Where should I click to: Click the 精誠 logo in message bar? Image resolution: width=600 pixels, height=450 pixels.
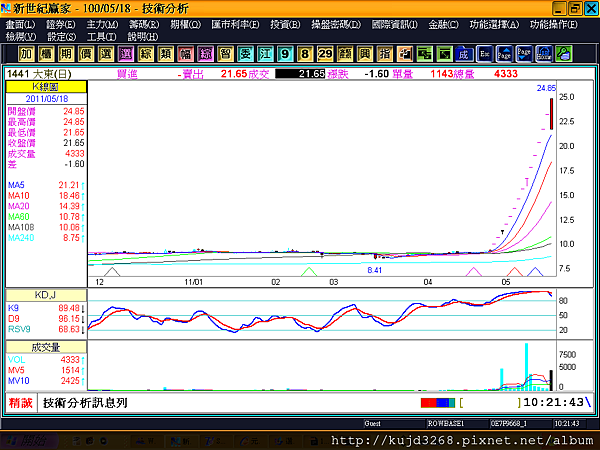click(21, 403)
